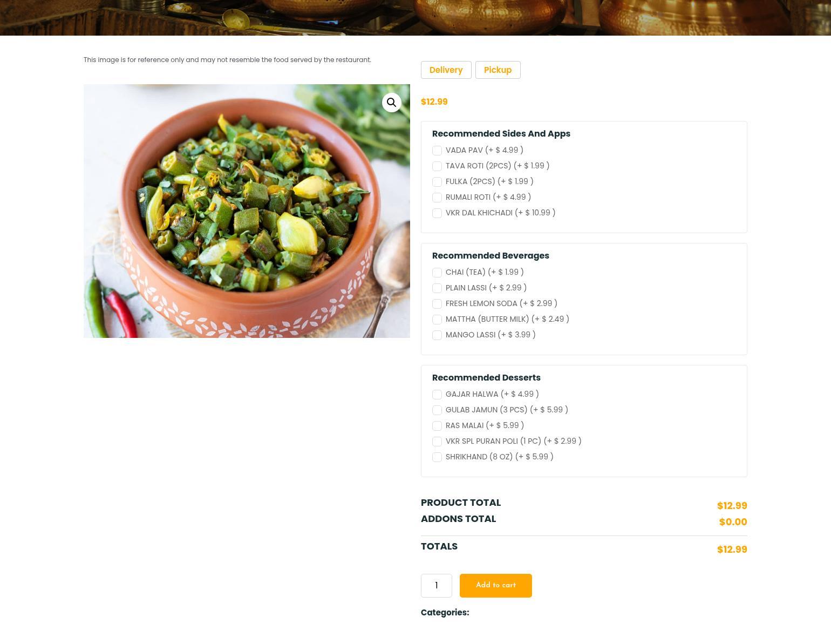Add RAS MALAI dessert option

pyautogui.click(x=437, y=426)
